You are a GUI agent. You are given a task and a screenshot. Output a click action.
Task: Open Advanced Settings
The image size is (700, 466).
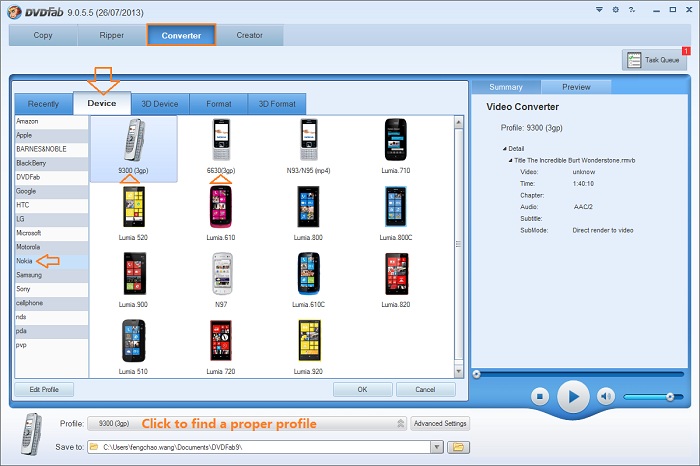440,424
